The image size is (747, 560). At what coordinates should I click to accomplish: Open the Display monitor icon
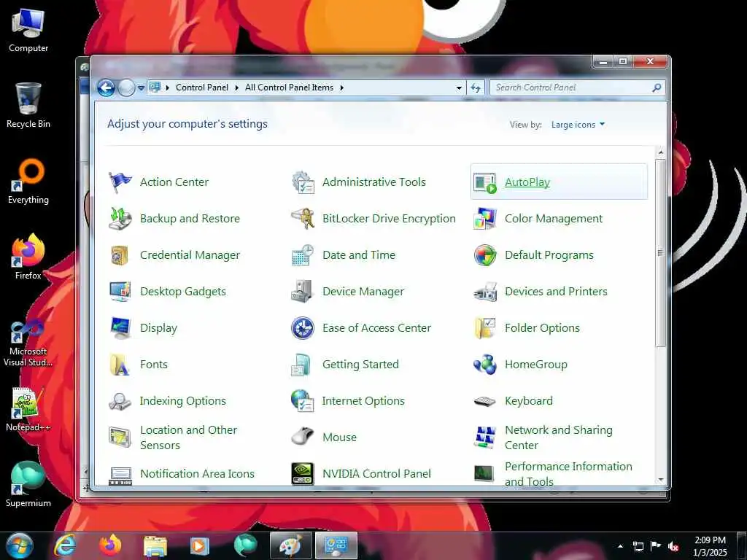pos(120,328)
